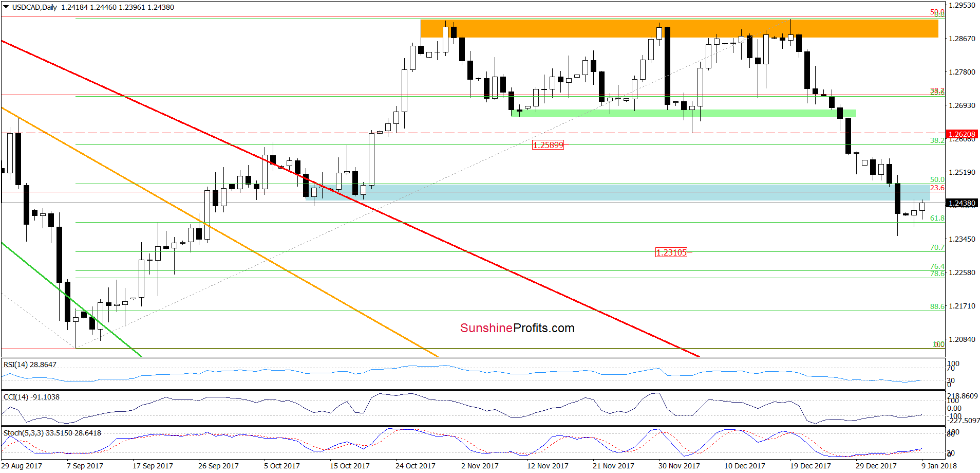
Task: Click the 1.29530 price axis value
Action: coord(962,5)
